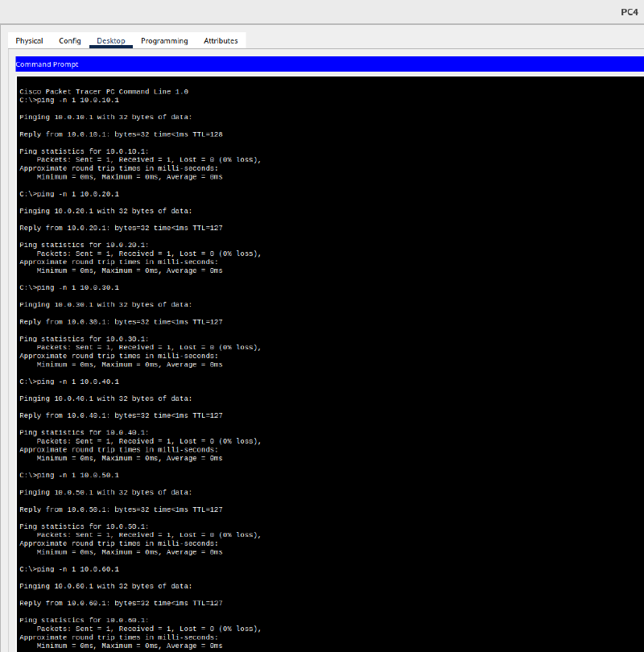Click the command 'ping -n 1 10.0.30.1'
The width and height of the screenshot is (644, 652).
78,287
